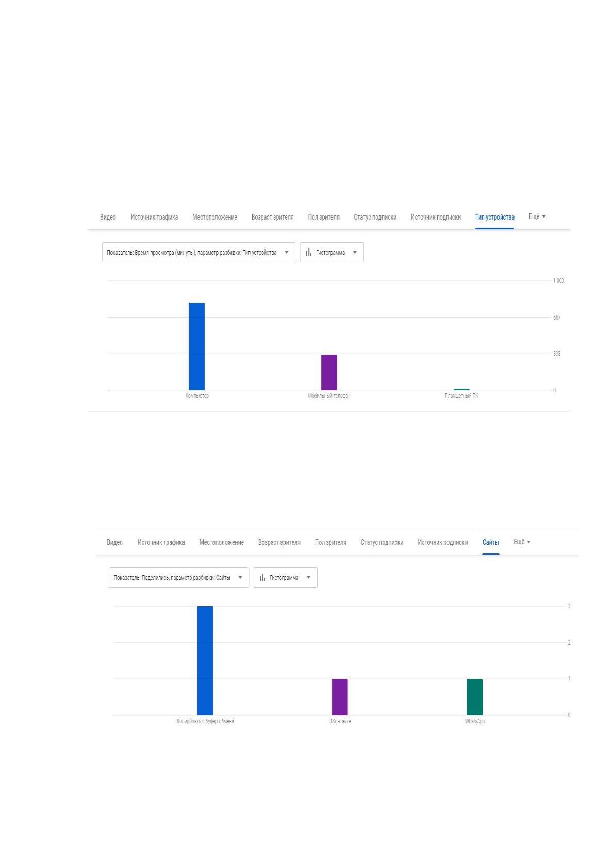Open Возраст зрителя tab in lower panel
This screenshot has width=614, height=868.
click(x=279, y=542)
